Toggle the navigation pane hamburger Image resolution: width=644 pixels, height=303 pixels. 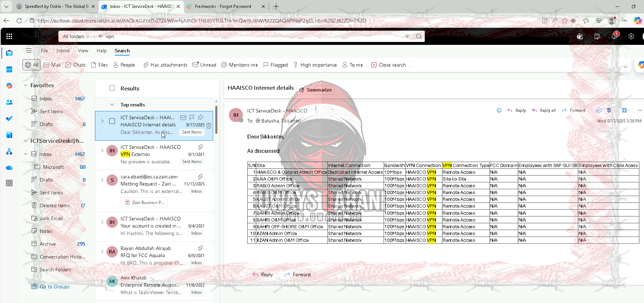point(29,51)
